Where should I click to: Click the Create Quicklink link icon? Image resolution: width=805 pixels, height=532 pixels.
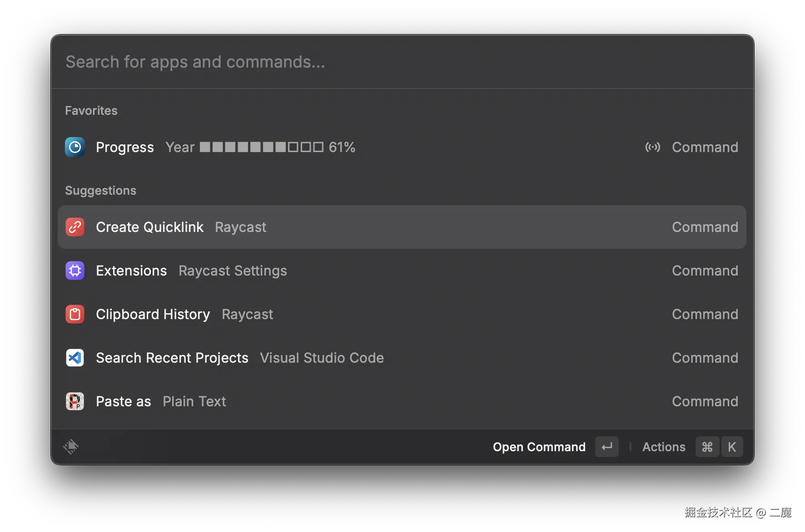tap(75, 227)
